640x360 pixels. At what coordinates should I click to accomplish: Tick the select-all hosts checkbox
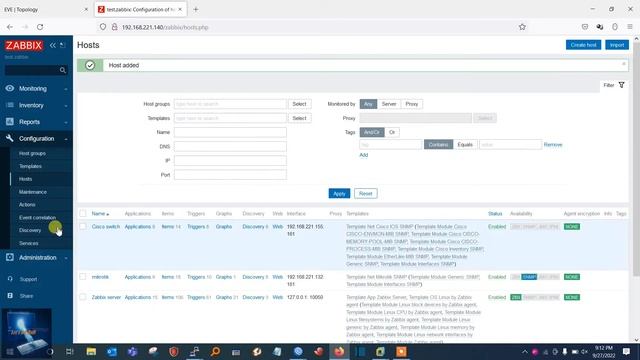(x=83, y=213)
